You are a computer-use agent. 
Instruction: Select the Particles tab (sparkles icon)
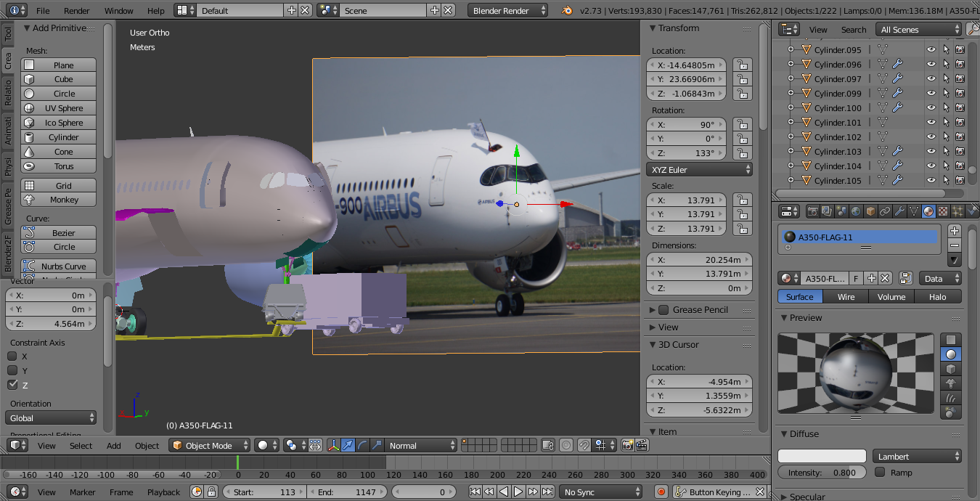[957, 211]
